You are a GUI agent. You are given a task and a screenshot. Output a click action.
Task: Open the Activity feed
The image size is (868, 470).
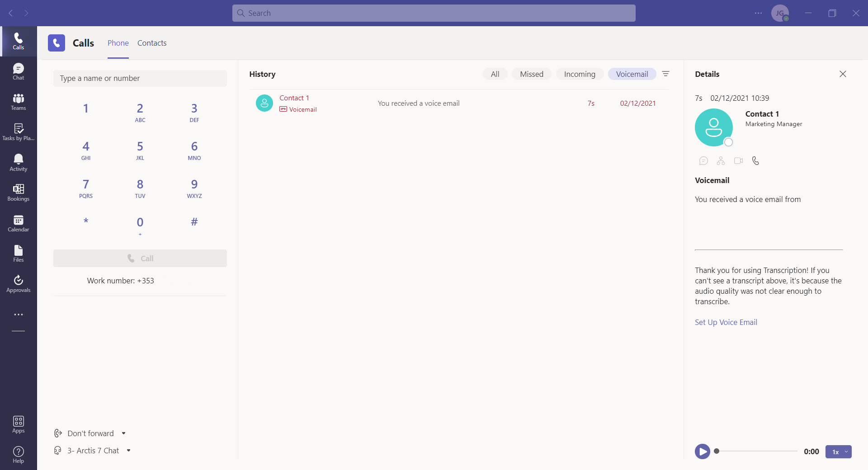(x=19, y=162)
